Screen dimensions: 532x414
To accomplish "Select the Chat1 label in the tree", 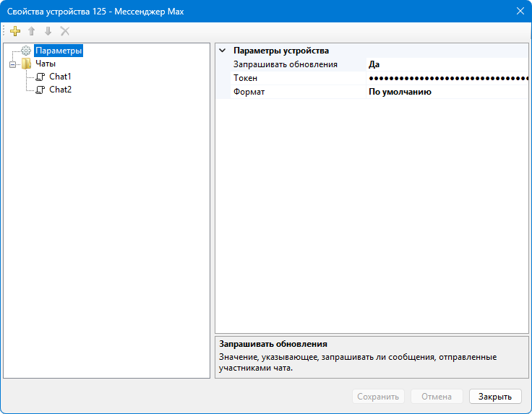I will [x=60, y=77].
